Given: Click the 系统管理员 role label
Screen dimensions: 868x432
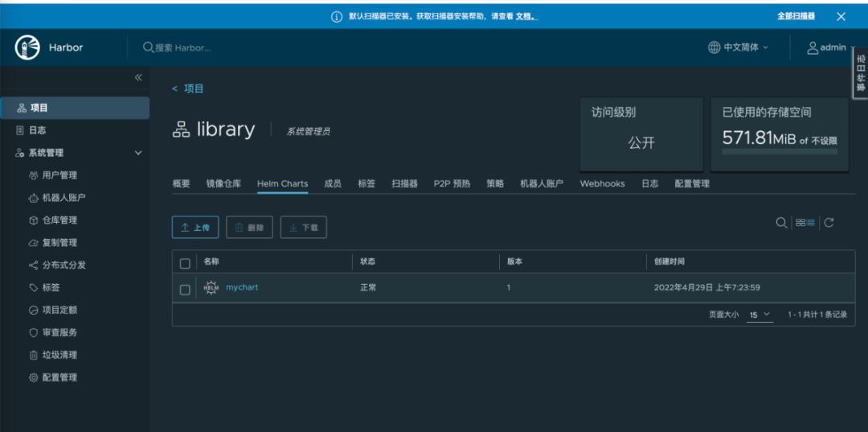Looking at the screenshot, I should pyautogui.click(x=309, y=132).
